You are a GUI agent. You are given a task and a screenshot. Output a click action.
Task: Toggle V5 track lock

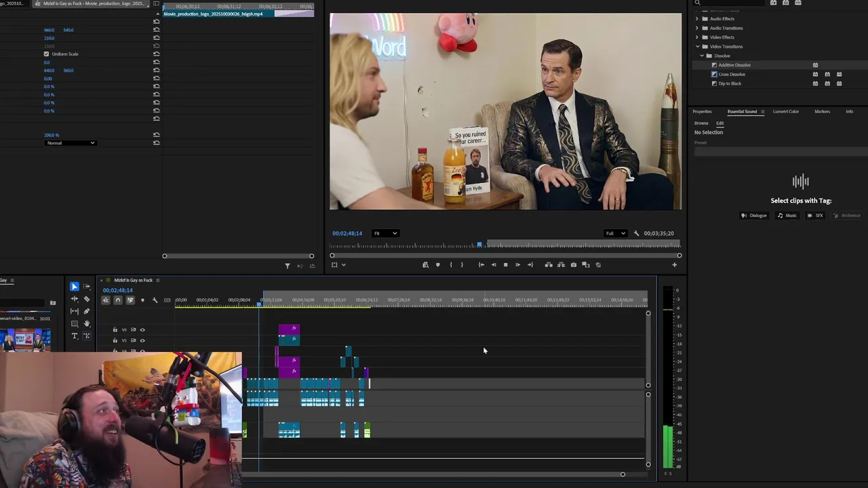115,340
